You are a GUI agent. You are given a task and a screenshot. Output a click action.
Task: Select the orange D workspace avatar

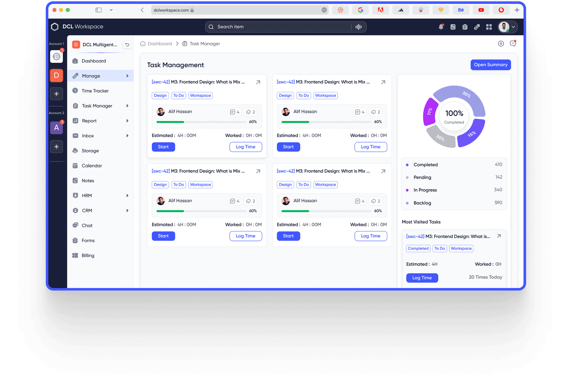pos(57,76)
